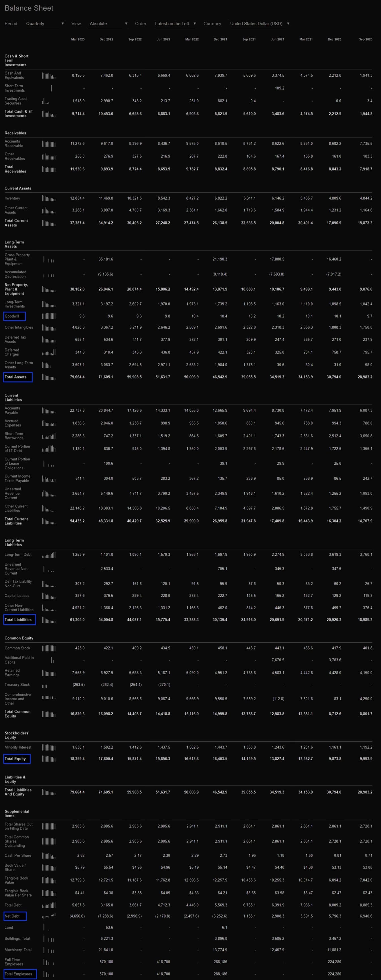Screen dimensions: 381x980
Task: Click the Goodwill row sparkline chart
Action: pyautogui.click(x=49, y=316)
